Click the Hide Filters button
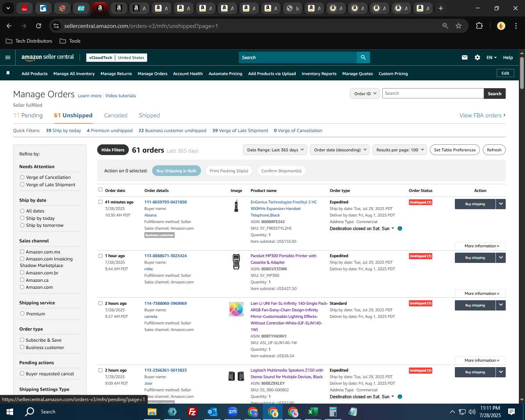This screenshot has height=420, width=525. tap(113, 150)
